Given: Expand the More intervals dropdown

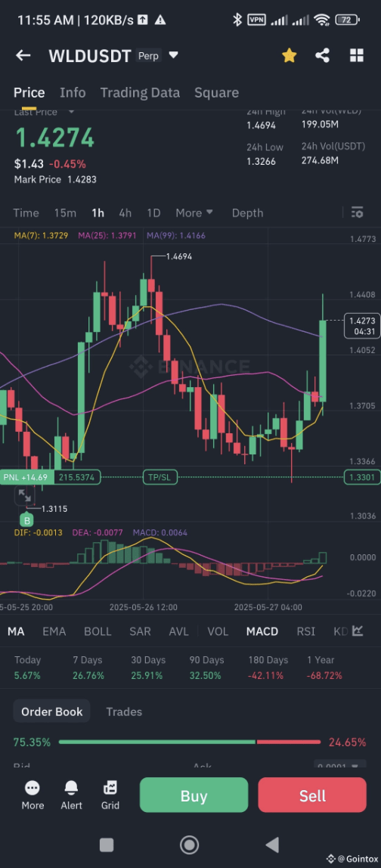Looking at the screenshot, I should pyautogui.click(x=194, y=213).
